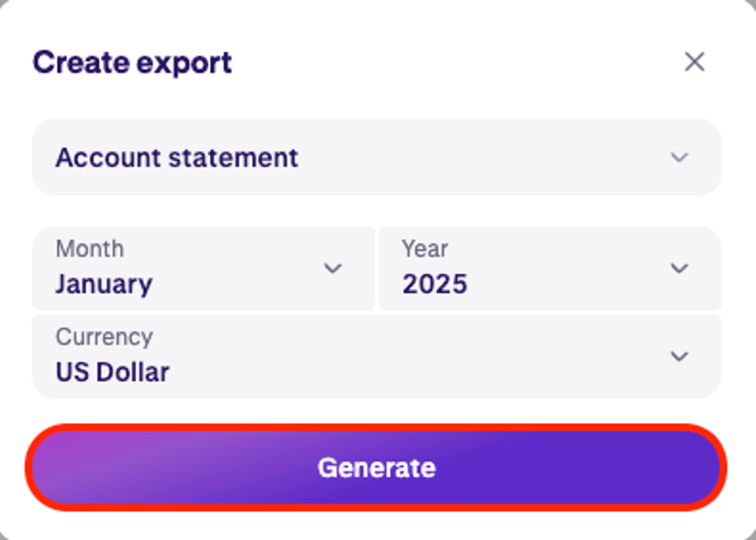Click the Year field label

pyautogui.click(x=425, y=249)
